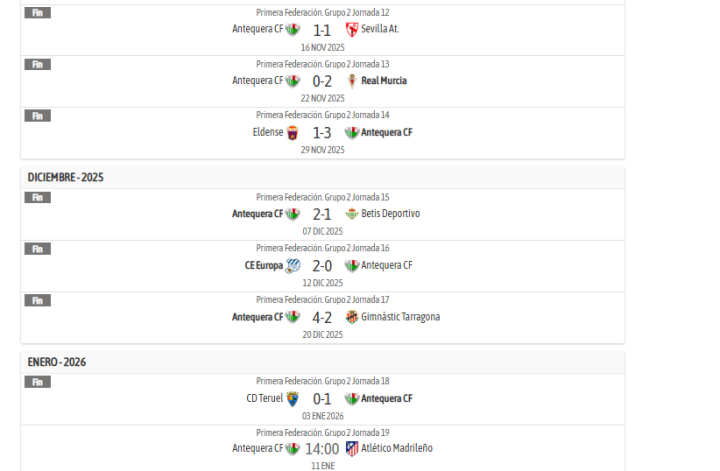This screenshot has height=471, width=720.
Task: Open the 1-3 Eldense match result
Action: [x=322, y=133]
